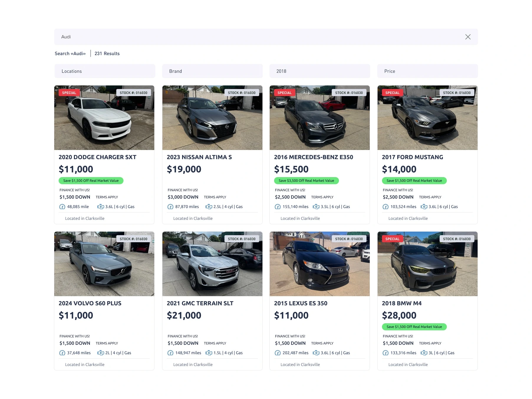Screen dimensions: 532x399
Task: Clear the Audi search with the X icon
Action: coord(467,37)
